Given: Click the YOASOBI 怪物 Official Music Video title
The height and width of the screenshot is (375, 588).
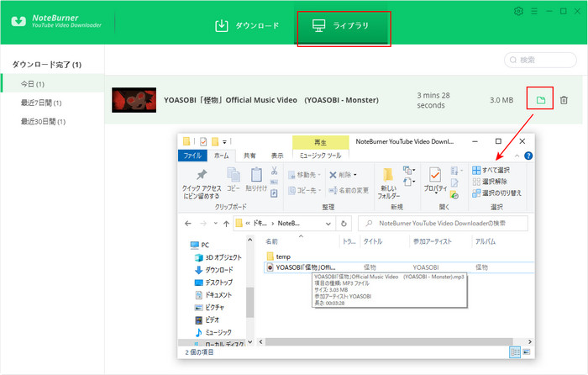Looking at the screenshot, I should coord(271,100).
